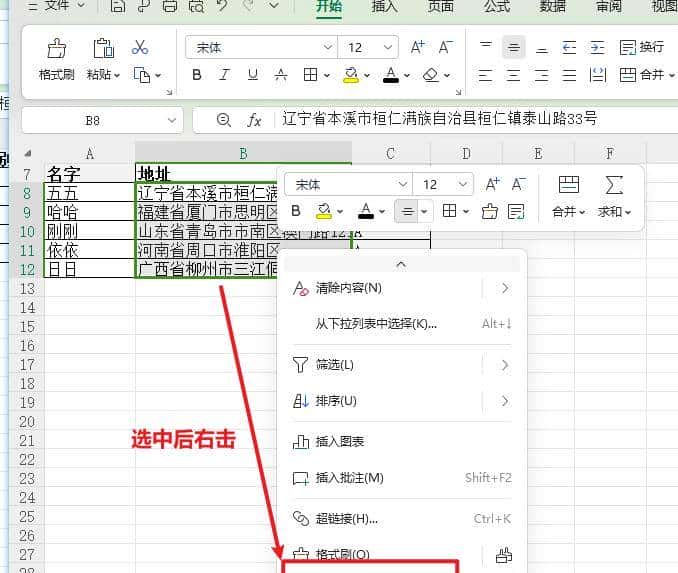Toggle Italic in the ribbon

(224, 75)
